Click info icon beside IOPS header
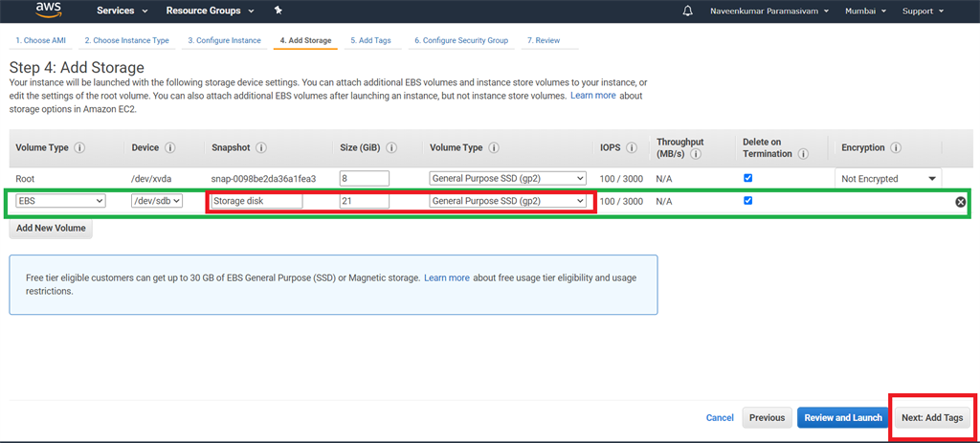980x443 pixels. click(632, 148)
